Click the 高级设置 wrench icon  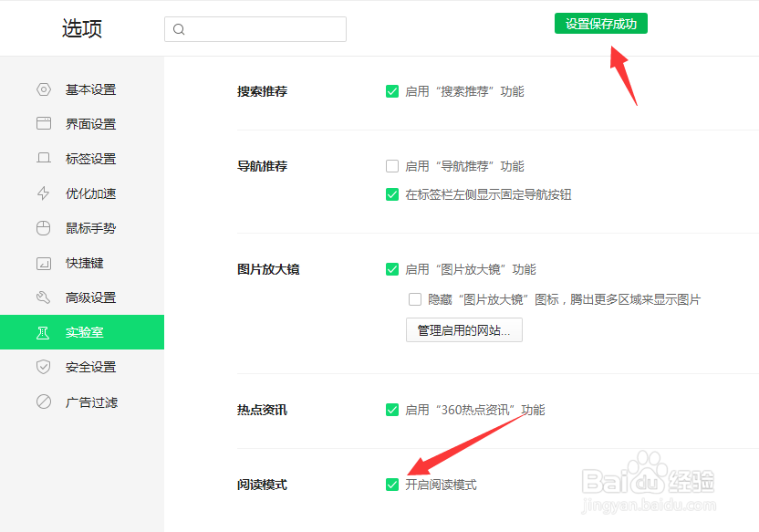tap(44, 297)
